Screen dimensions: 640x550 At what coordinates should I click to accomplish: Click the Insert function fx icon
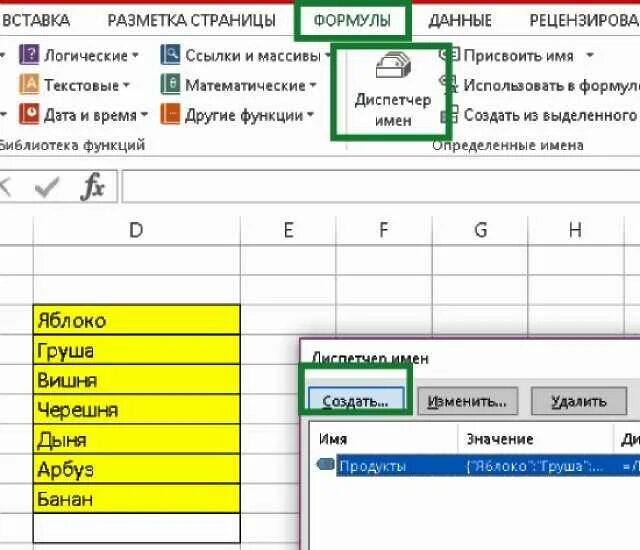tap(92, 186)
